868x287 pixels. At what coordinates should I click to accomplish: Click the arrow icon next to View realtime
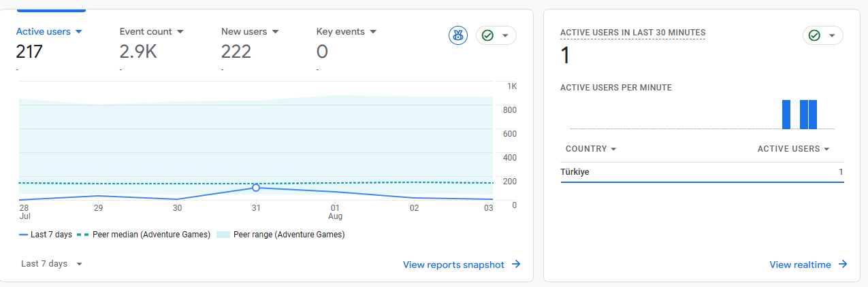843,265
